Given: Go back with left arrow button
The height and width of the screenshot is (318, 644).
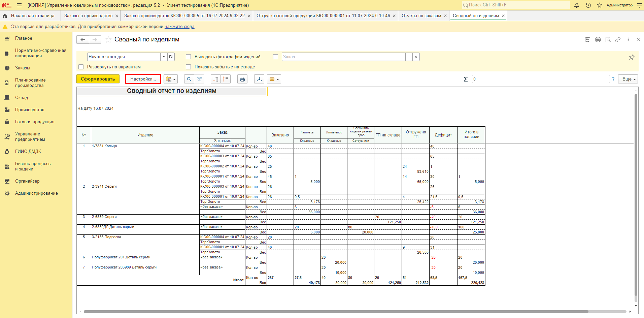Looking at the screenshot, I should coord(83,40).
